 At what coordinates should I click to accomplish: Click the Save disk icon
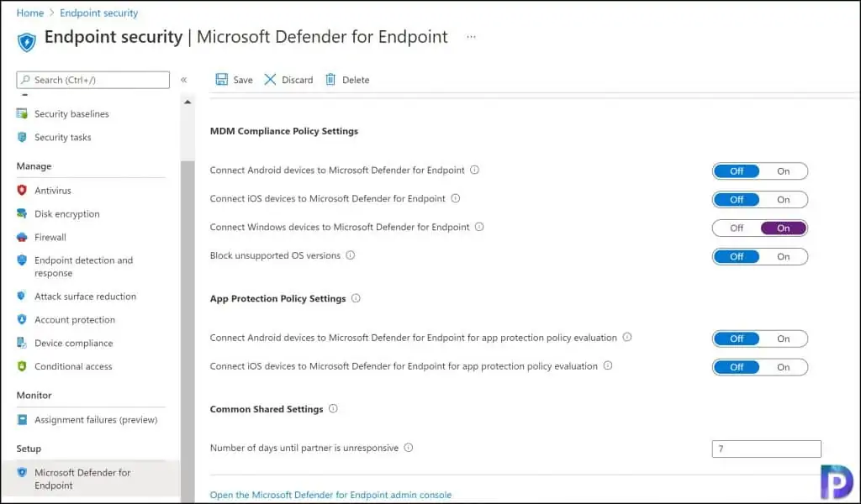pyautogui.click(x=221, y=80)
